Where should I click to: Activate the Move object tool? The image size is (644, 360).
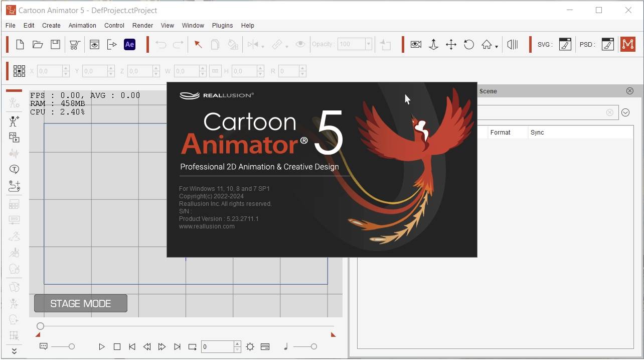click(x=451, y=44)
